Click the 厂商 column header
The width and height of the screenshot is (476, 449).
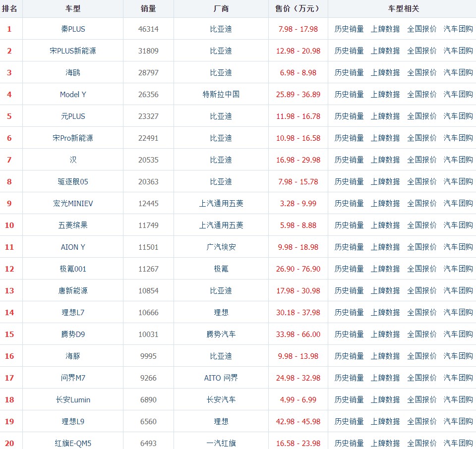221,9
